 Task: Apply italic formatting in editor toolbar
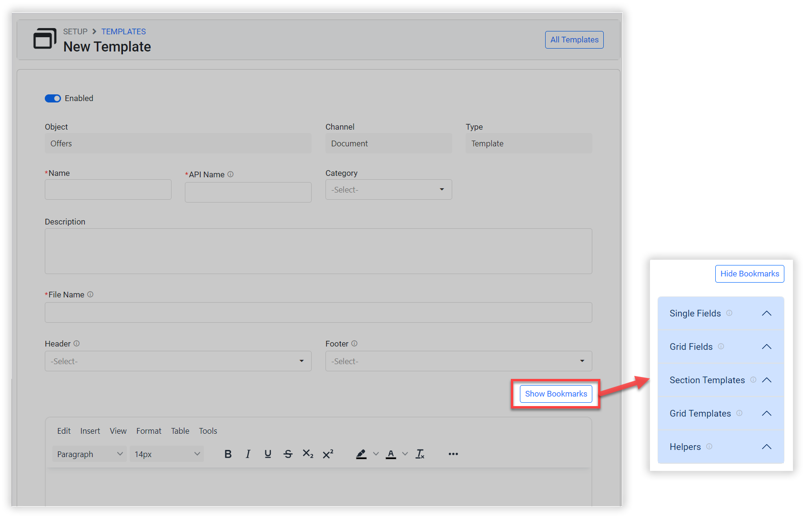(248, 454)
